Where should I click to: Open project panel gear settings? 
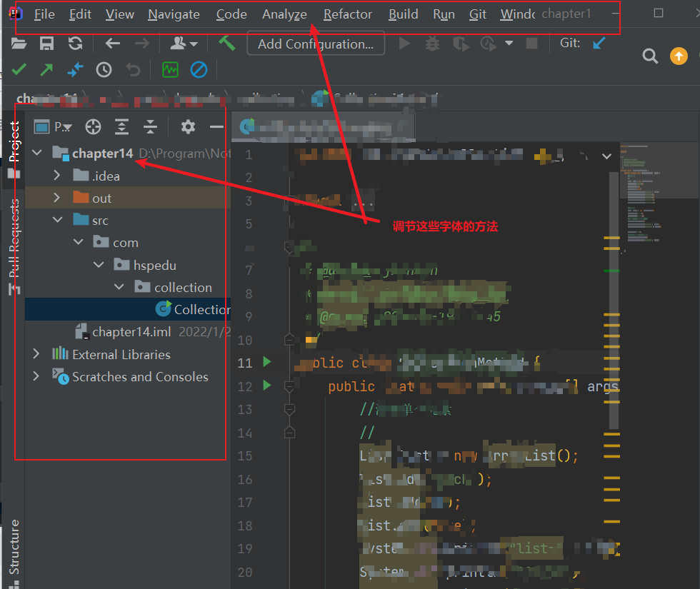tap(188, 127)
